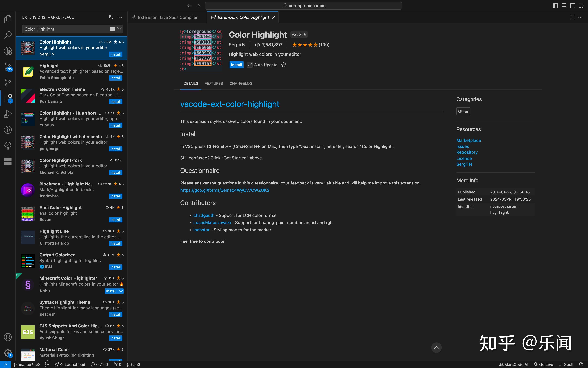Open notifications bell in status bar

click(581, 364)
